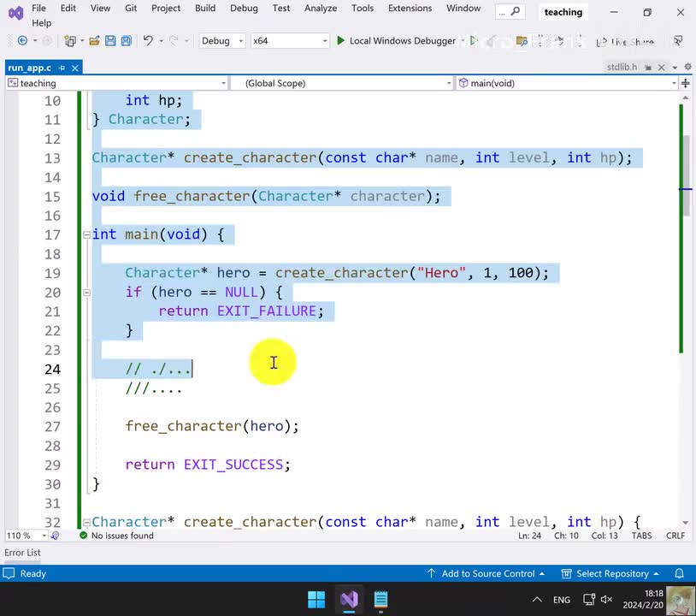696x616 pixels.
Task: Click the Live Share button
Action: pyautogui.click(x=625, y=42)
